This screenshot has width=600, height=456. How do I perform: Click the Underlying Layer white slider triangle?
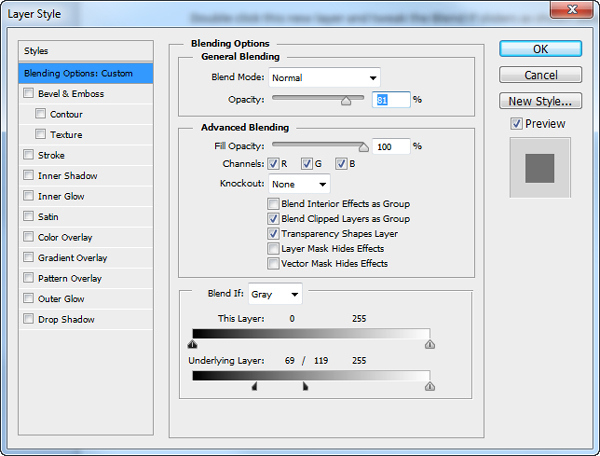tap(430, 386)
